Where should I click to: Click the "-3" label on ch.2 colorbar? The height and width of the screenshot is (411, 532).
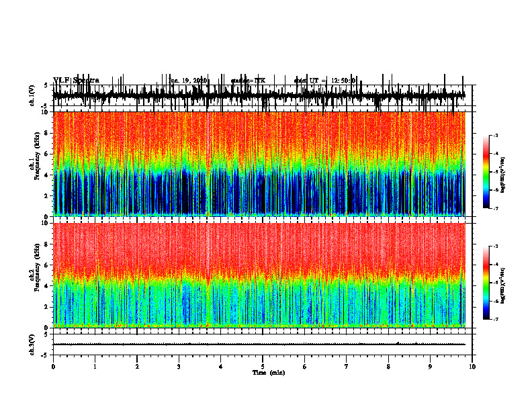tap(495, 246)
